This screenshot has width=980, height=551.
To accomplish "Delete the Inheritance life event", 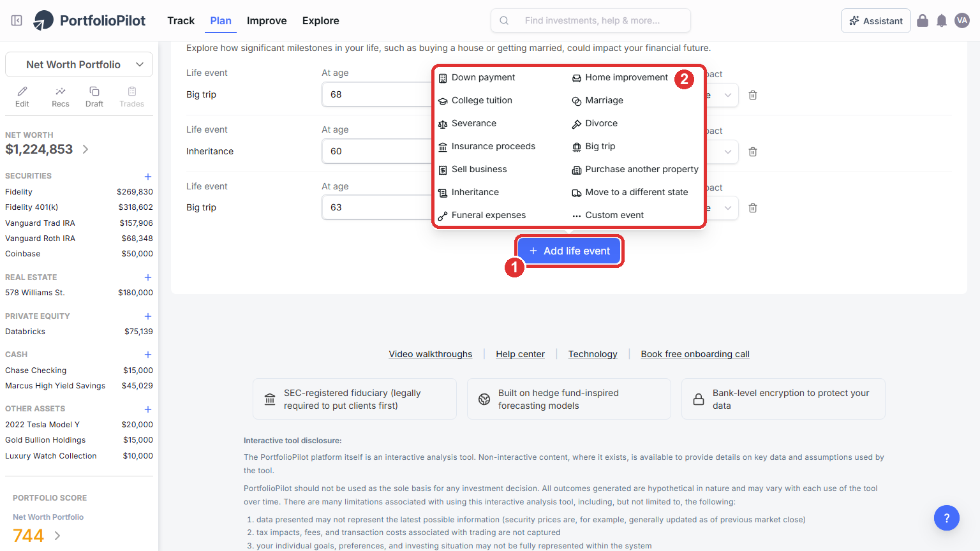I will click(753, 152).
